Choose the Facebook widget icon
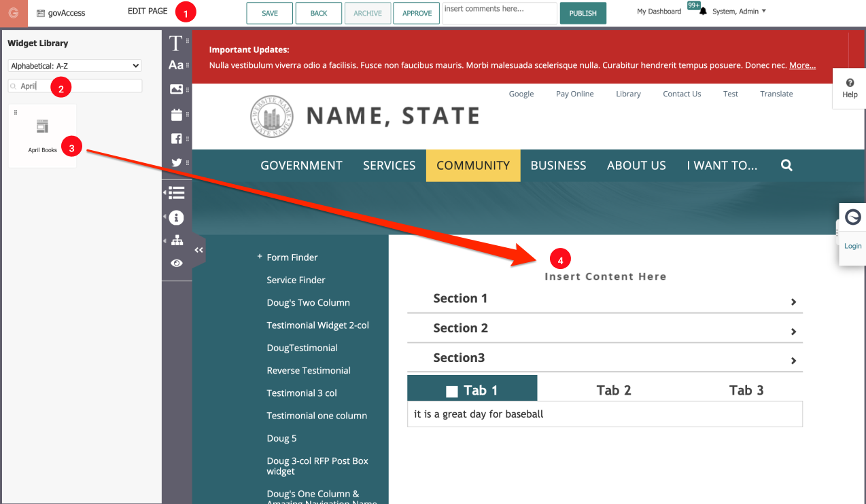This screenshot has height=504, width=866. click(x=176, y=139)
